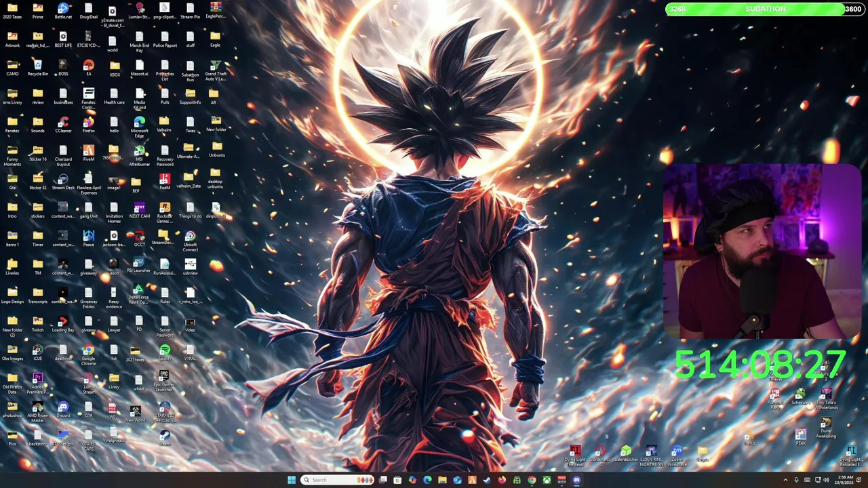Open Google Chrome from the desktop

pyautogui.click(x=88, y=354)
